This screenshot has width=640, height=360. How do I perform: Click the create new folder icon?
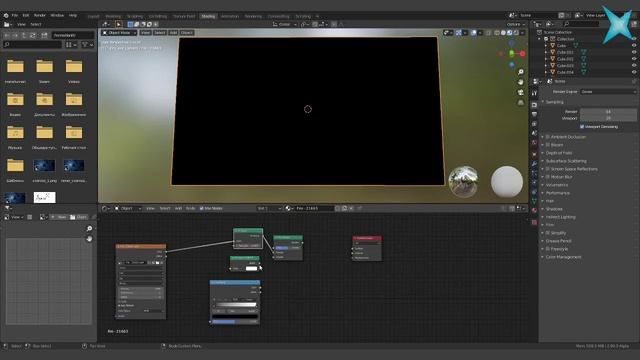point(44,36)
